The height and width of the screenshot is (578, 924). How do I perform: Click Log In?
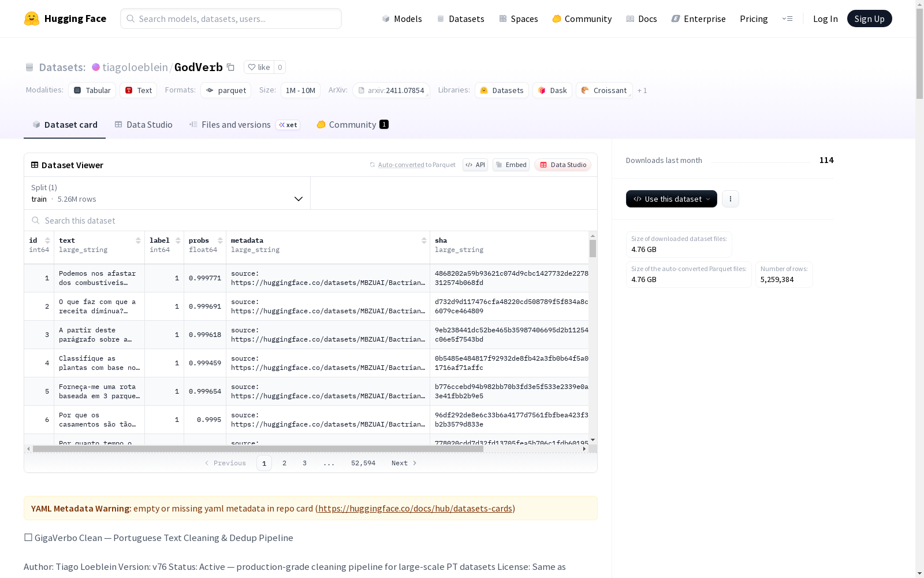(825, 18)
